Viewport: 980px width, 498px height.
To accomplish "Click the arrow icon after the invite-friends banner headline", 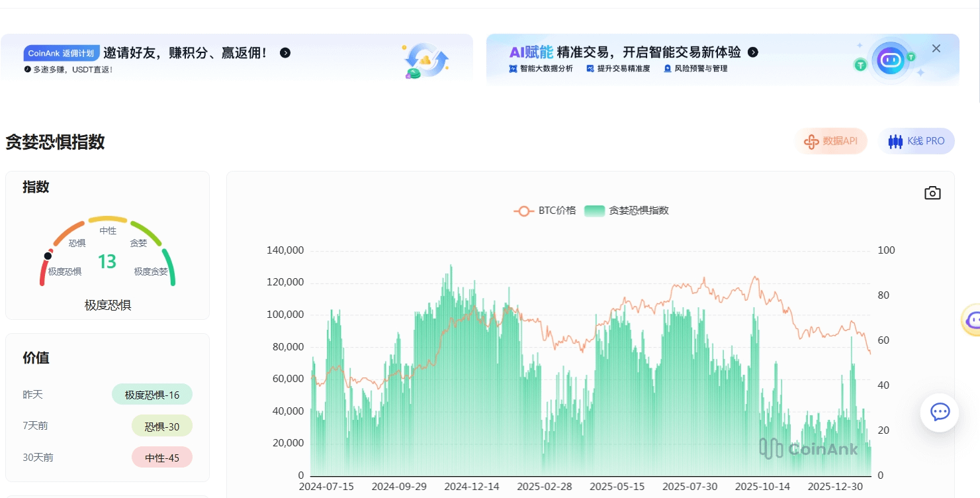I will coord(285,53).
